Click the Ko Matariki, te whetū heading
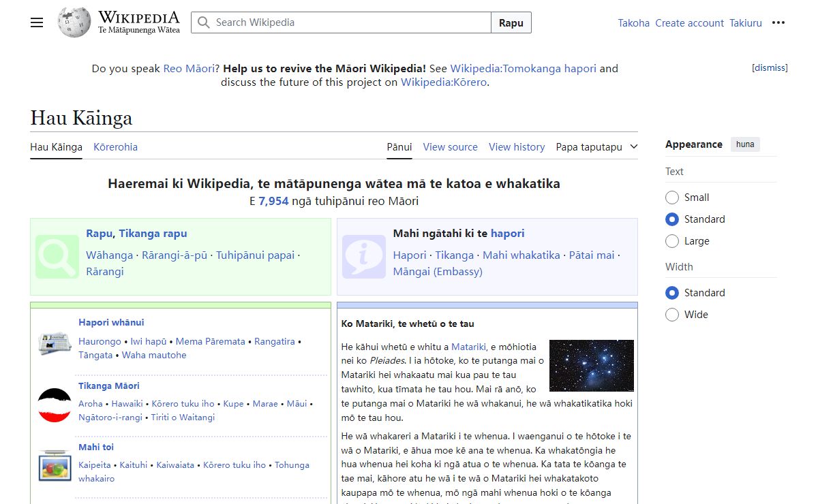This screenshot has height=504, width=818. 408,324
